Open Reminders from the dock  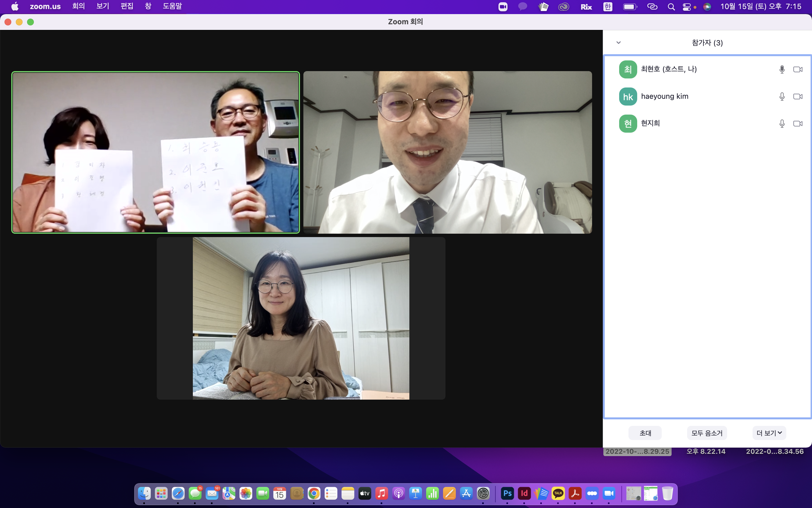pyautogui.click(x=331, y=493)
